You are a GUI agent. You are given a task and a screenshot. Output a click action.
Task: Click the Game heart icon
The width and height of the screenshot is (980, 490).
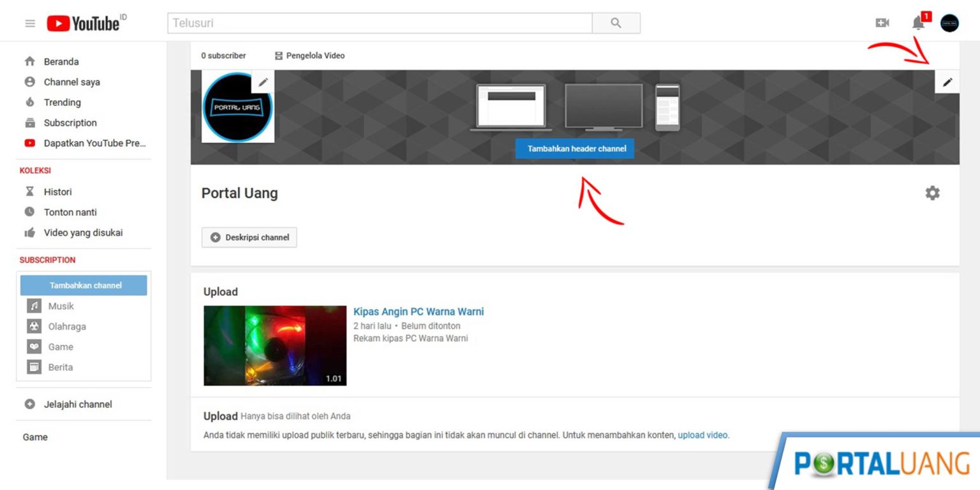pyautogui.click(x=34, y=346)
